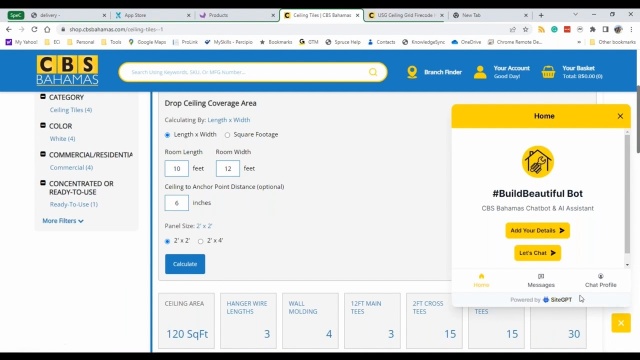Click the Calculate button
Image resolution: width=640 pixels, height=360 pixels.
pyautogui.click(x=185, y=264)
